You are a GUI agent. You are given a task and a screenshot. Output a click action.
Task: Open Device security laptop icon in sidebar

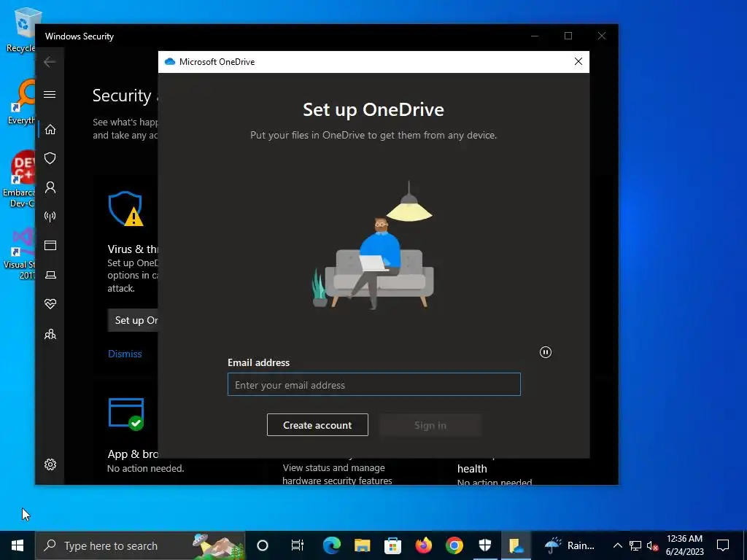pyautogui.click(x=50, y=275)
